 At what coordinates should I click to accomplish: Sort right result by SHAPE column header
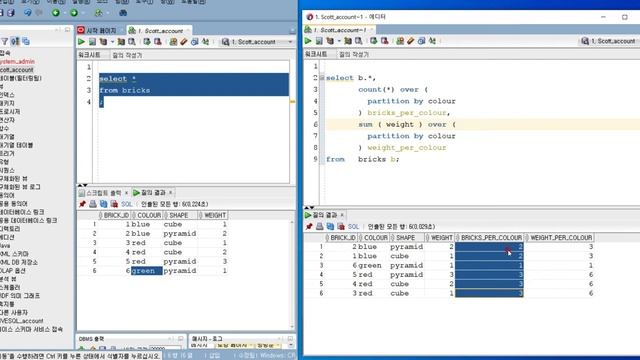(x=406, y=238)
